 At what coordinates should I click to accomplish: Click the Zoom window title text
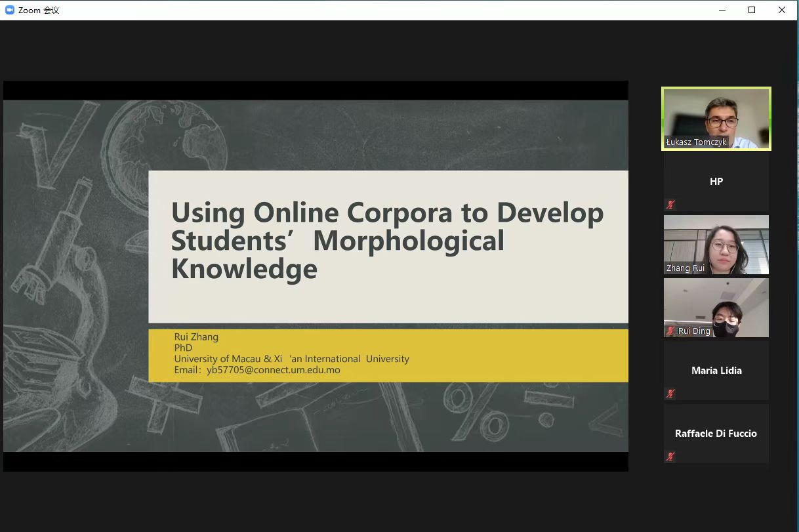click(x=39, y=10)
